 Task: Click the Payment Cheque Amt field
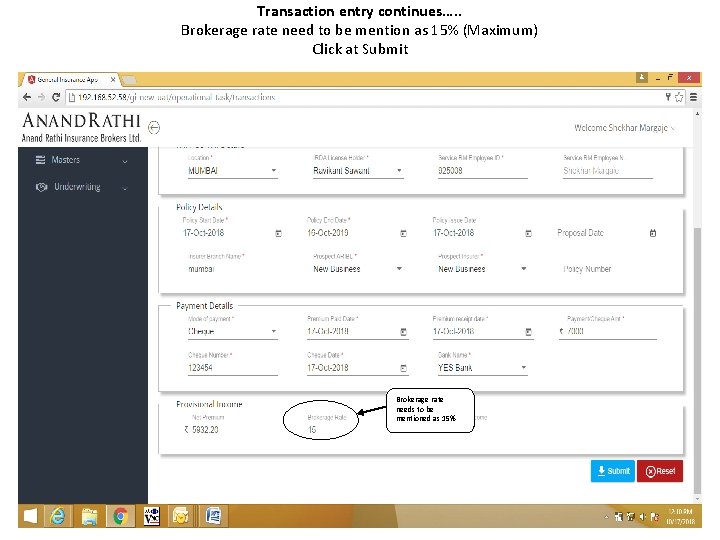coord(608,331)
